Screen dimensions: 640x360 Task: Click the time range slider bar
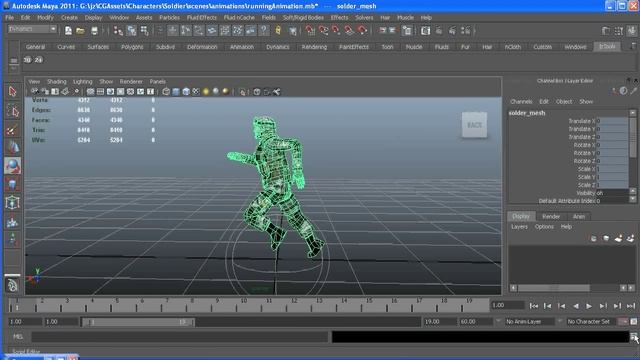[138, 322]
